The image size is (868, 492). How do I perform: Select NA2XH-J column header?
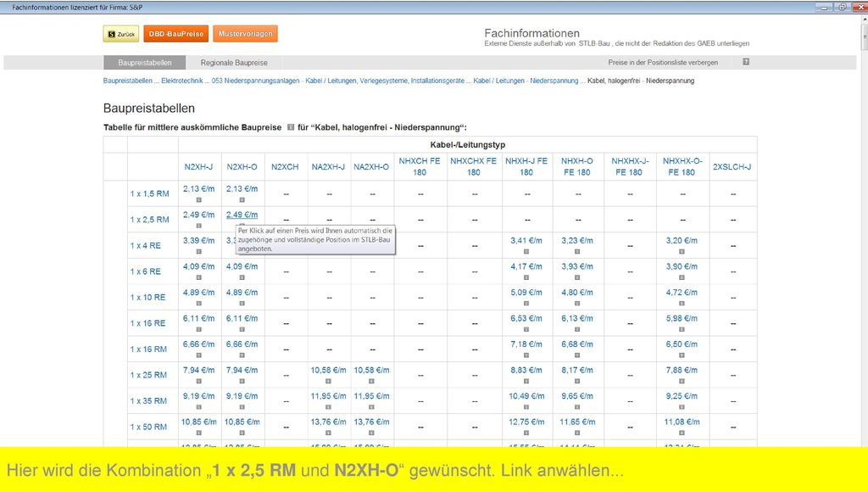coord(328,167)
